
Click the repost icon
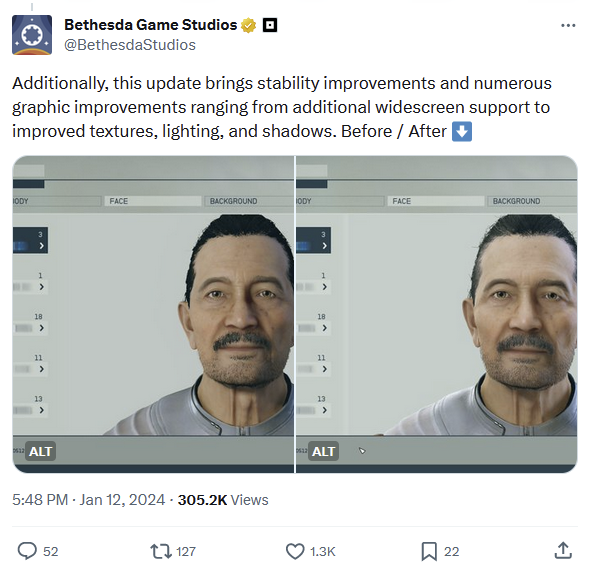[x=161, y=551]
